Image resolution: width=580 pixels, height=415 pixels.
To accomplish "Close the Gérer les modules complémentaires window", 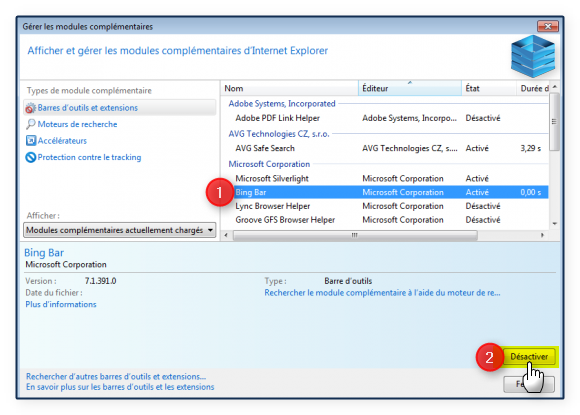I will (548, 26).
